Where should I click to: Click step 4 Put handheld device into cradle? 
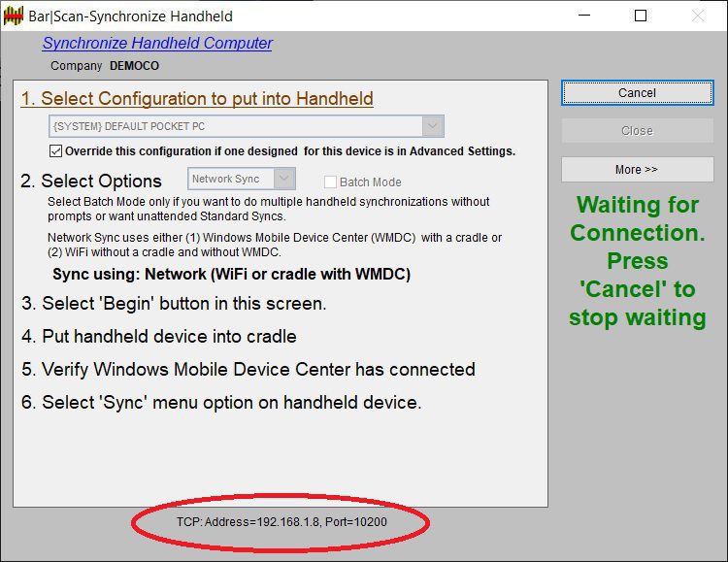159,336
